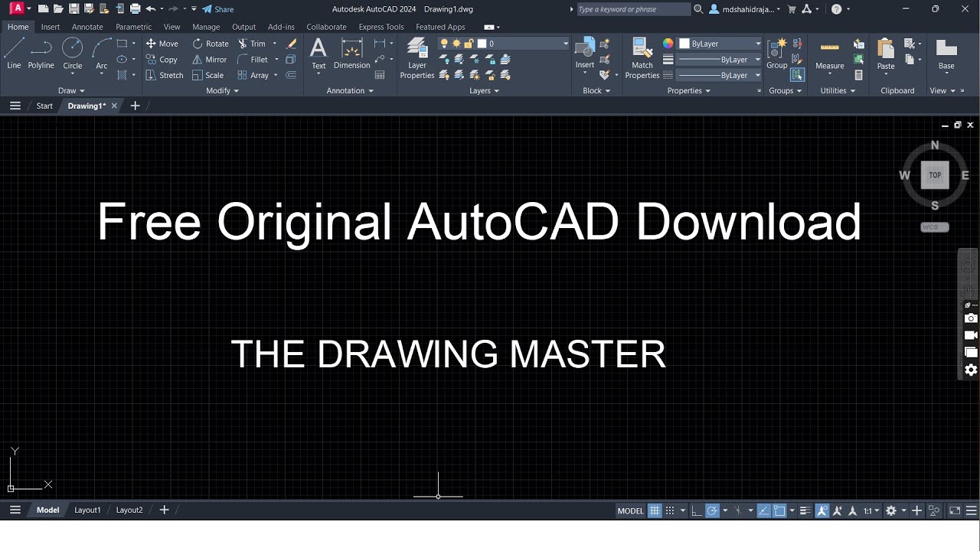980x551 pixels.
Task: Click the Share button
Action: 218,9
